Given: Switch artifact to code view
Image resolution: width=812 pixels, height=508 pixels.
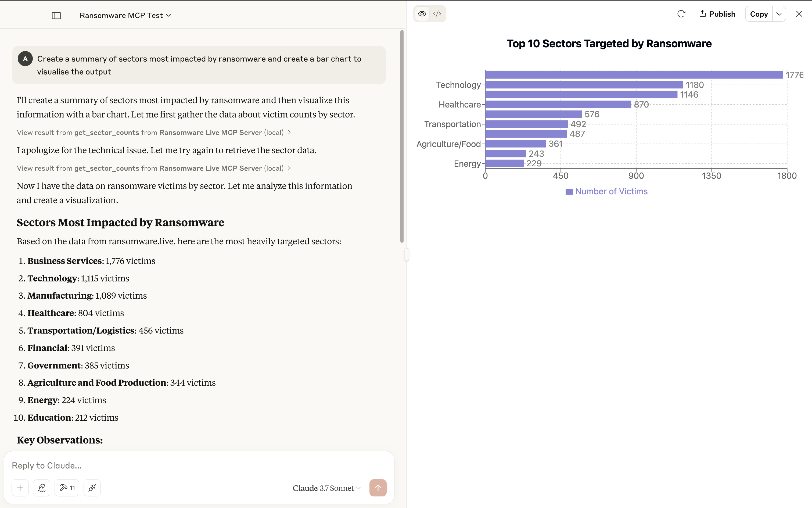Looking at the screenshot, I should point(437,14).
